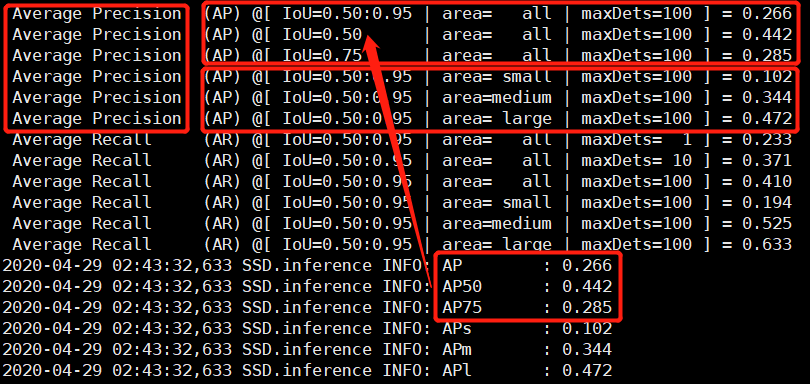
Task: Click '(AP)' in the first 0.266 row
Action: 222,13
